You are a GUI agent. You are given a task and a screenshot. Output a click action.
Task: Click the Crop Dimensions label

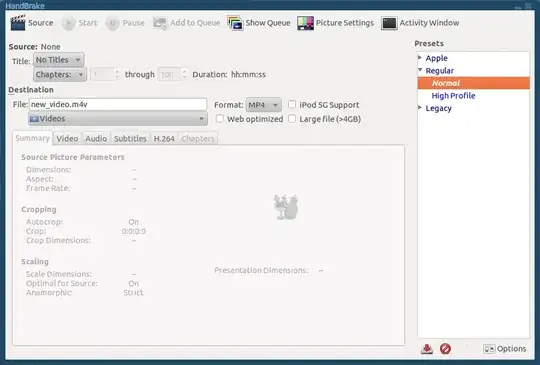tap(58, 240)
